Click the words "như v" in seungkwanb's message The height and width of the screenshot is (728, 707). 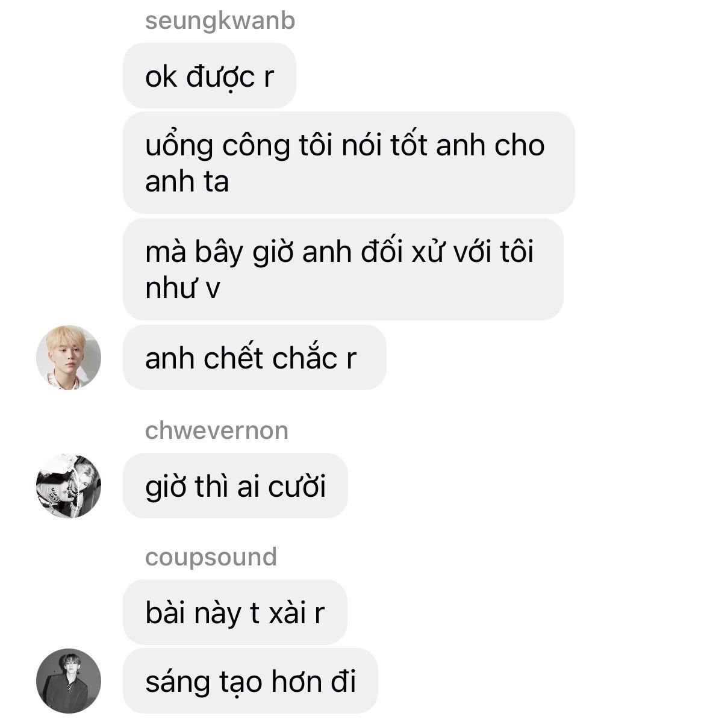(182, 288)
